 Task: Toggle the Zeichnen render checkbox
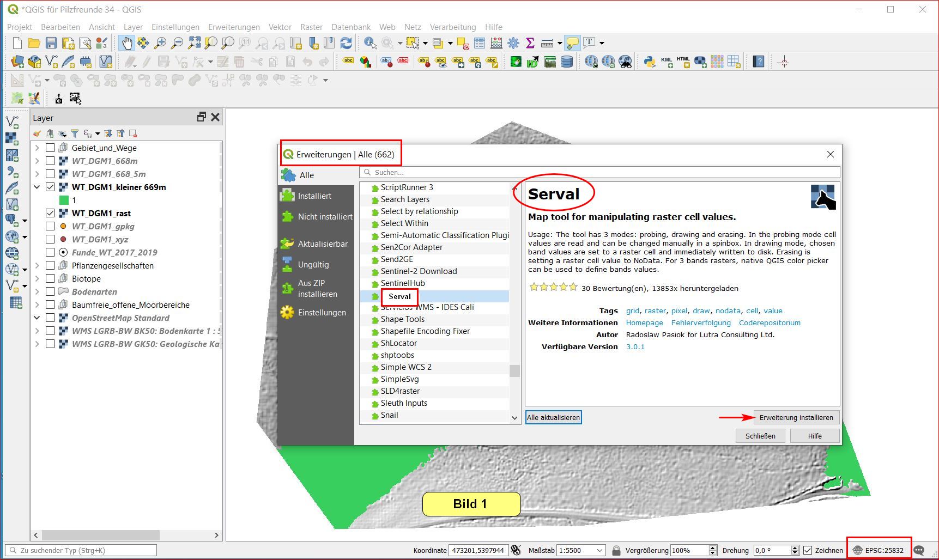[x=808, y=550]
